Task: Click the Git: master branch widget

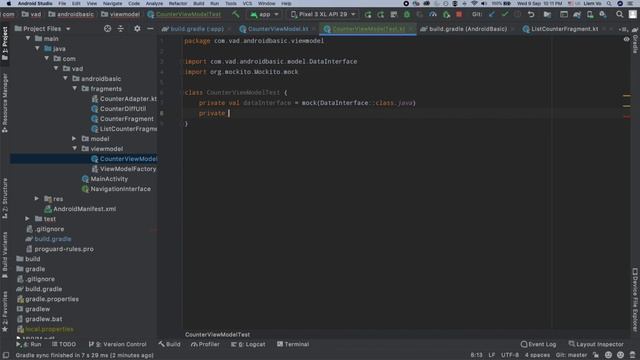Action: [571, 355]
